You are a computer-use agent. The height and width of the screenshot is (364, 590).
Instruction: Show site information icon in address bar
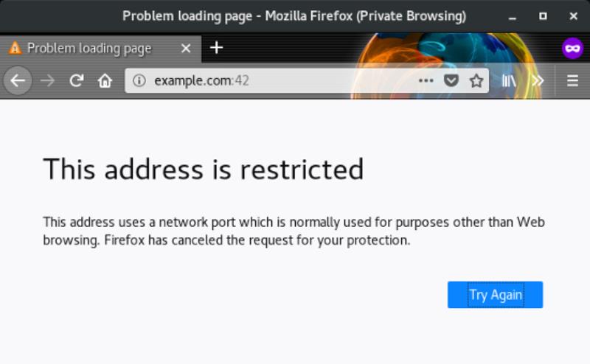pos(139,80)
